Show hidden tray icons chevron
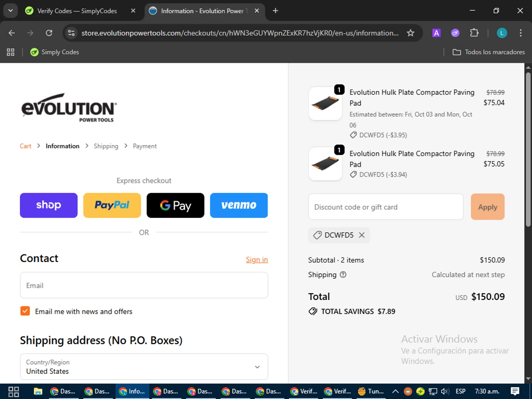This screenshot has width=532, height=399. coord(395,392)
